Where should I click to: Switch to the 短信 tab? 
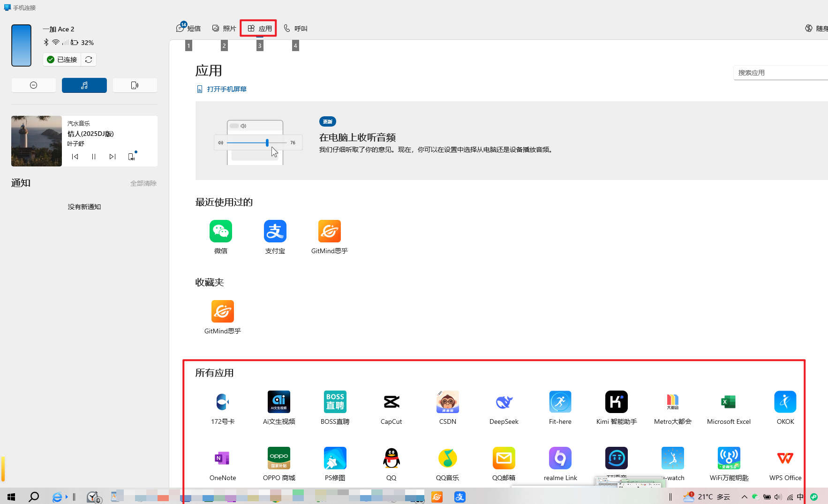[188, 28]
